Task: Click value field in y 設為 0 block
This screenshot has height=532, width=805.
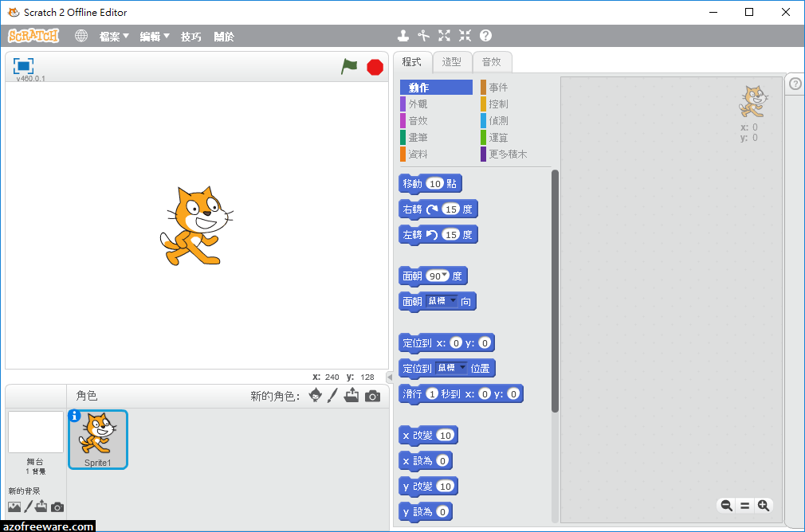Action: point(442,511)
